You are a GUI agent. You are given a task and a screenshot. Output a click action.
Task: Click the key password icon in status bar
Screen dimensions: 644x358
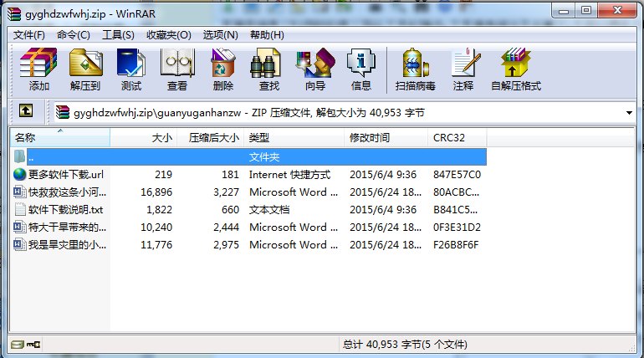[x=33, y=345]
